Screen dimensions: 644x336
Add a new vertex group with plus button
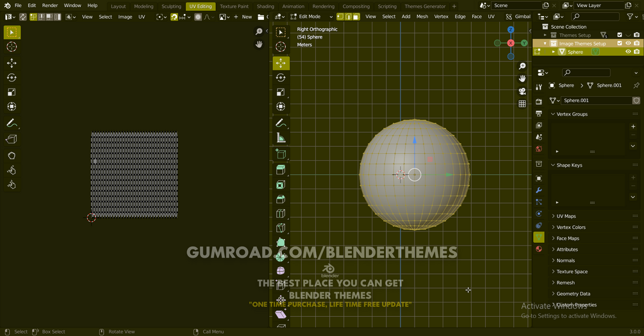pyautogui.click(x=633, y=126)
